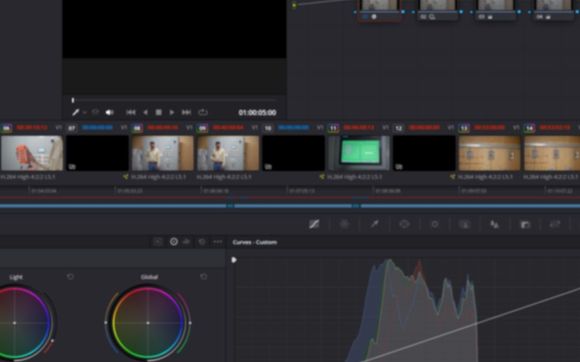Click the Curves - Custom panel title
The image size is (580, 362).
pos(254,242)
